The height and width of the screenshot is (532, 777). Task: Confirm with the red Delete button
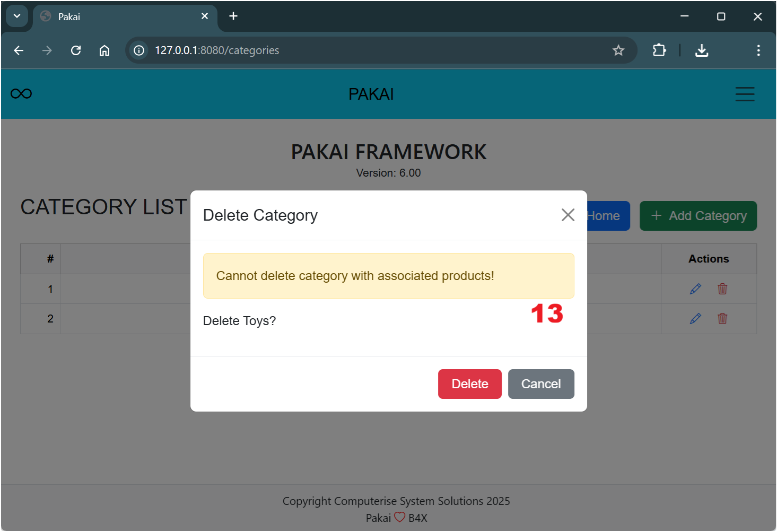pos(469,384)
